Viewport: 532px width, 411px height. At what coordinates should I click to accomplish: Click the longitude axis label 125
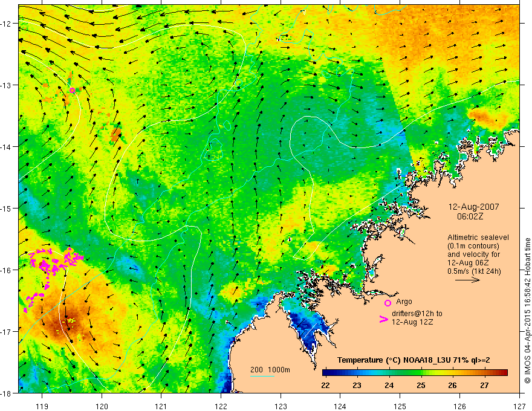tap(400, 406)
